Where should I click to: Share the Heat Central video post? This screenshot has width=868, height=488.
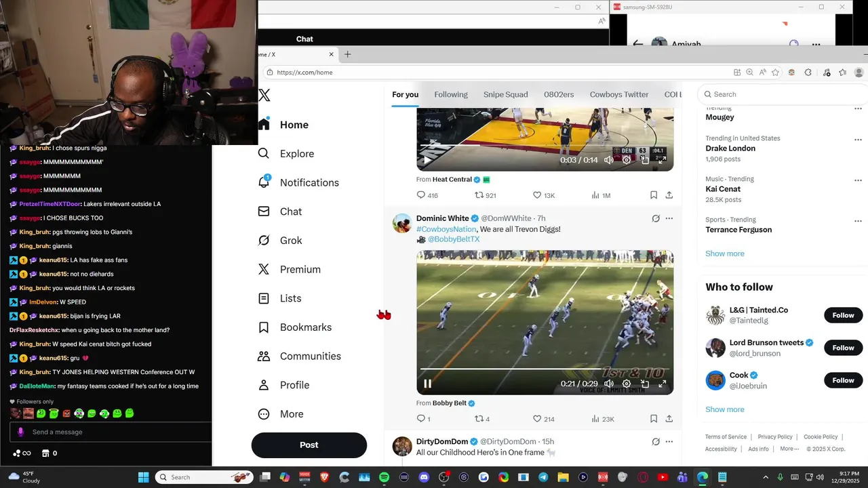669,195
